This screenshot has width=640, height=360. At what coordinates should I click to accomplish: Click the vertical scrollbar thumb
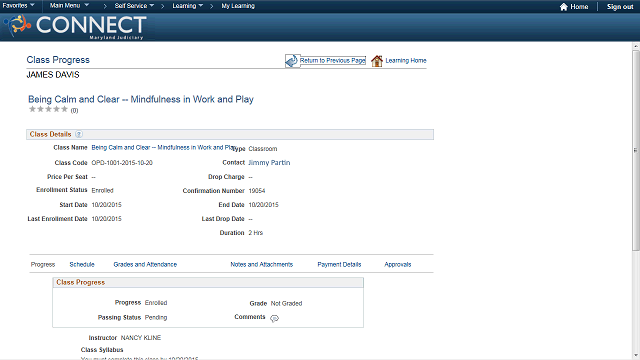coord(636,150)
